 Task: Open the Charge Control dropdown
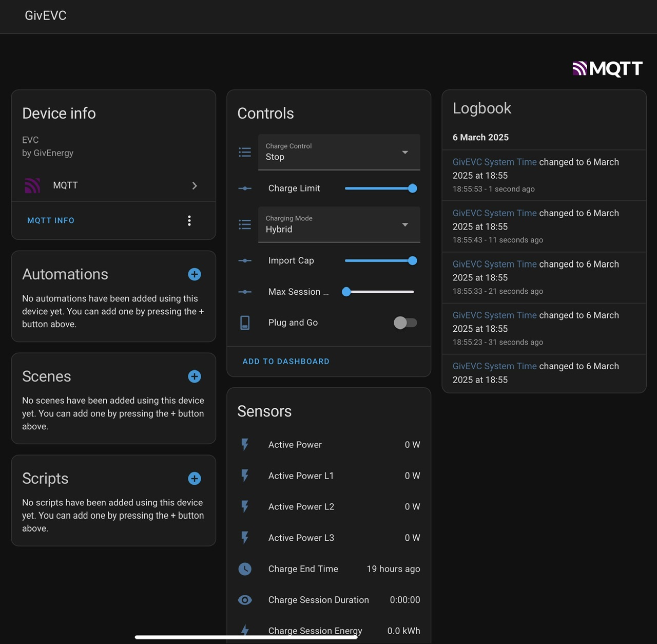[x=339, y=152]
